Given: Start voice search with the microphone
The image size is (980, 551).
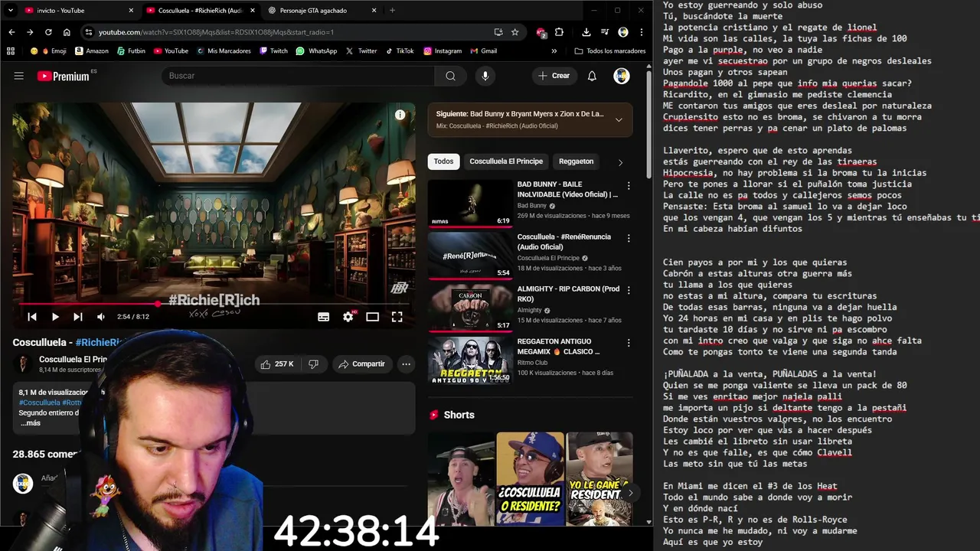Looking at the screenshot, I should 485,76.
